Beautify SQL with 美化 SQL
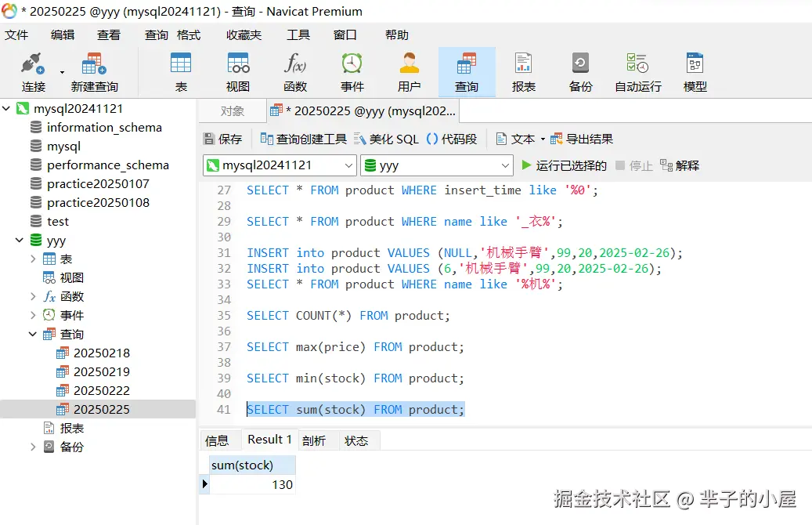Screen dimensions: 812x525 pyautogui.click(x=386, y=139)
